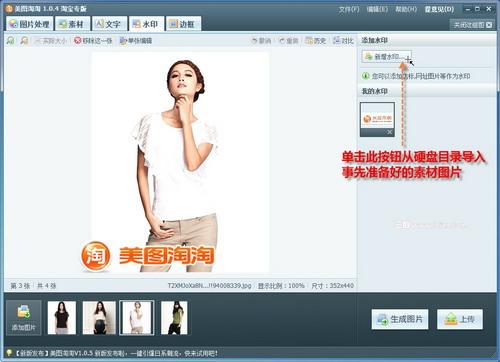Viewport: 500px width, 362px height.
Task: Click the 关闭过程图 button
Action: point(473,25)
